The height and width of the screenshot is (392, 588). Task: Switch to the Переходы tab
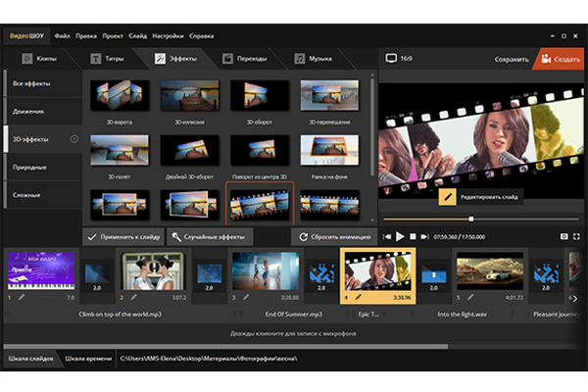250,60
